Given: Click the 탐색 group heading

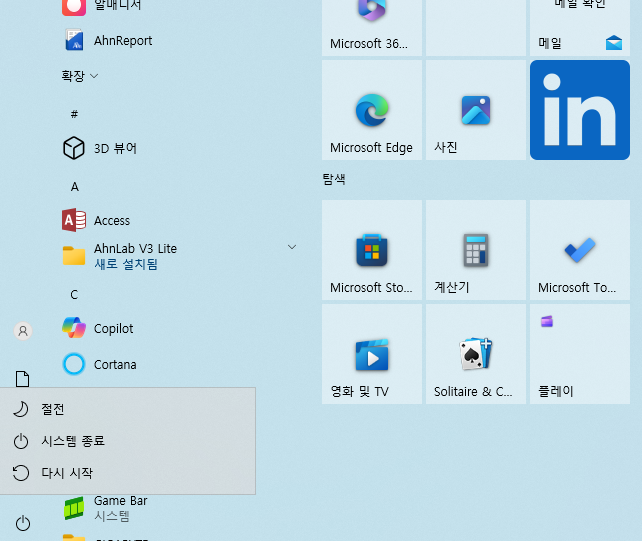Looking at the screenshot, I should pyautogui.click(x=334, y=179).
